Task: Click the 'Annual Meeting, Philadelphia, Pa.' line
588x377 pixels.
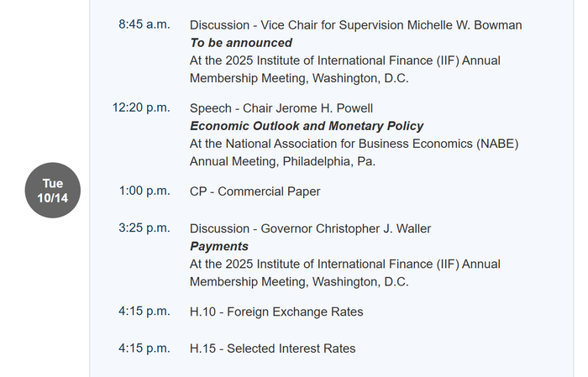Action: pyautogui.click(x=282, y=161)
